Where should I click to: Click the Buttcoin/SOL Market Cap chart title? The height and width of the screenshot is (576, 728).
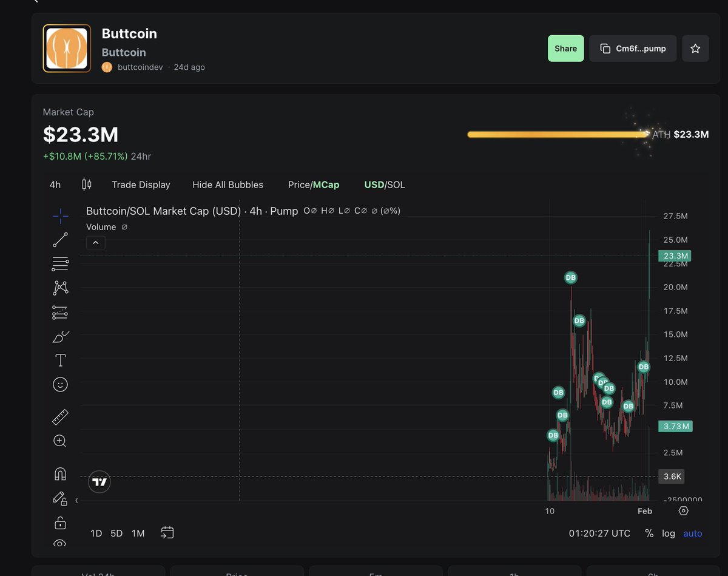(192, 211)
